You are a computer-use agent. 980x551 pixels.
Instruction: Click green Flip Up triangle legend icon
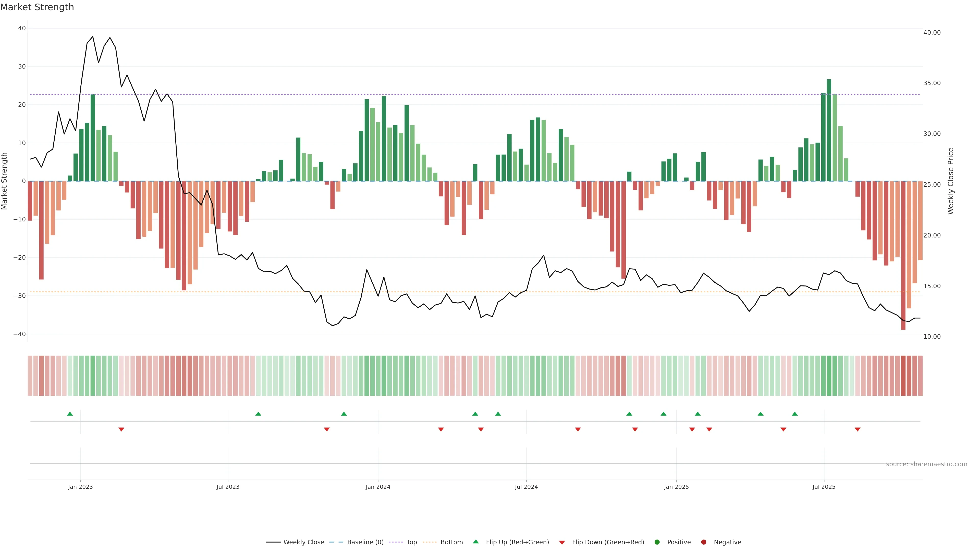(475, 542)
